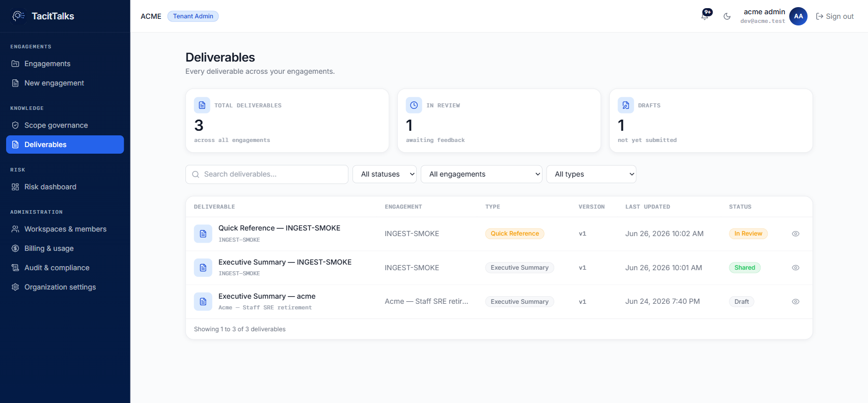Click engagement Acme — Staff SRE retir...
Viewport: 868px width, 403px height.
[426, 301]
